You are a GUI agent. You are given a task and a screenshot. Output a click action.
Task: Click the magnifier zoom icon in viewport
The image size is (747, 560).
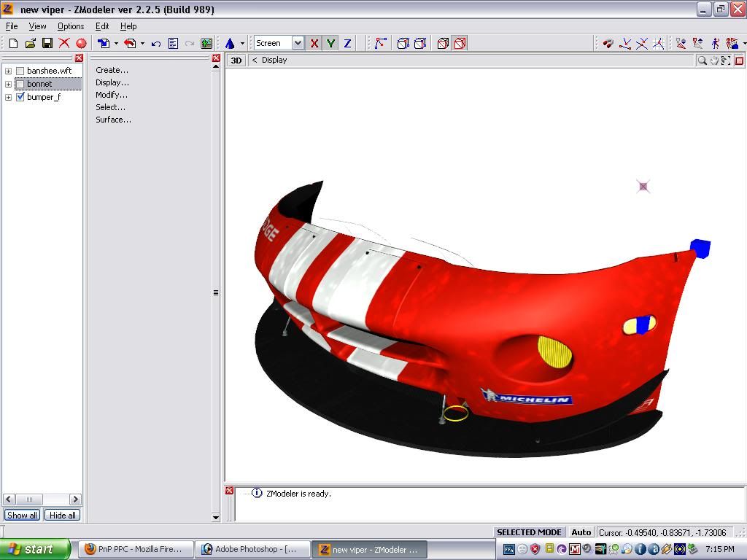[x=702, y=61]
